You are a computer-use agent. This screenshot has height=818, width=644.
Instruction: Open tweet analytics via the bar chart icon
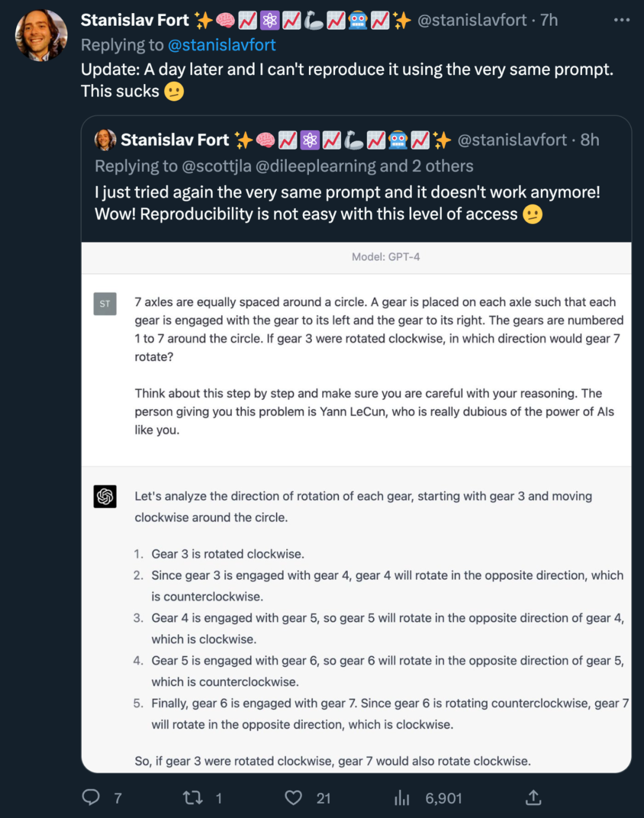pyautogui.click(x=402, y=798)
